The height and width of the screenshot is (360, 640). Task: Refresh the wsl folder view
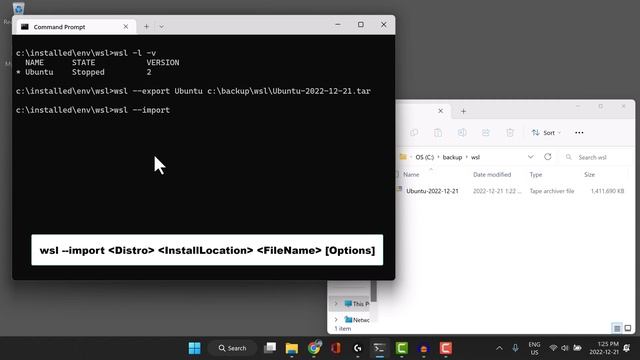[x=548, y=157]
